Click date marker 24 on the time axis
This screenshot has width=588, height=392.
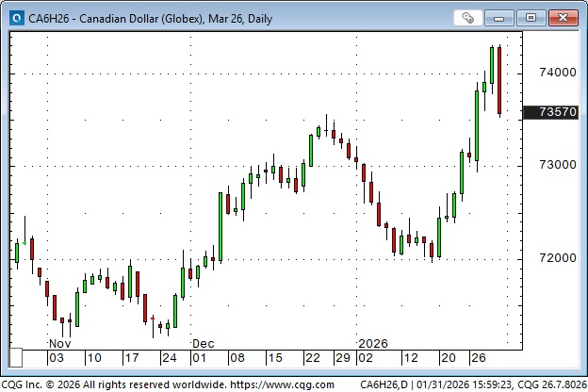pyautogui.click(x=169, y=358)
